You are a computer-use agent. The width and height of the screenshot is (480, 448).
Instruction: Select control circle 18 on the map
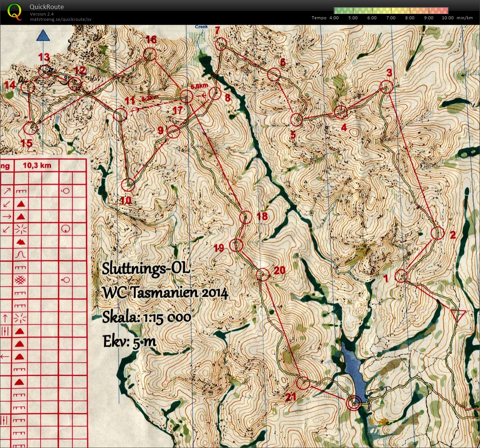coord(245,217)
